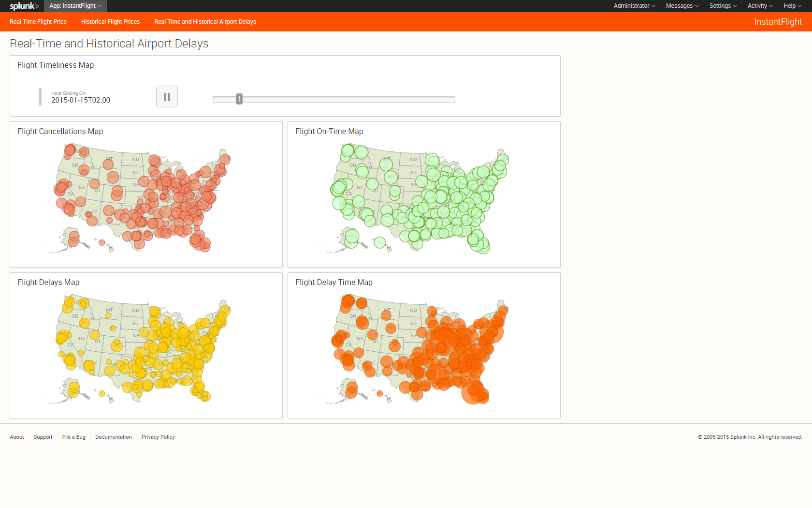Image resolution: width=812 pixels, height=508 pixels.
Task: Click the Flight Cancellations Map image
Action: point(137,198)
